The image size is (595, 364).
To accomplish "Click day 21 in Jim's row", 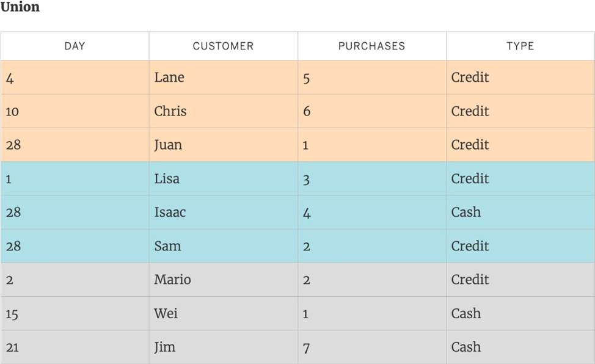I will 12,348.
